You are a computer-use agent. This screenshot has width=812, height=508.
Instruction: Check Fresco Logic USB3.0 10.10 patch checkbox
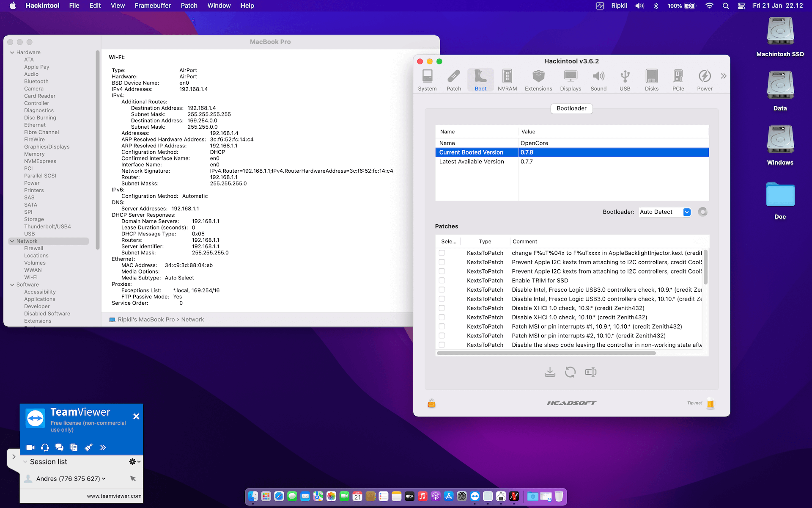[x=442, y=299]
